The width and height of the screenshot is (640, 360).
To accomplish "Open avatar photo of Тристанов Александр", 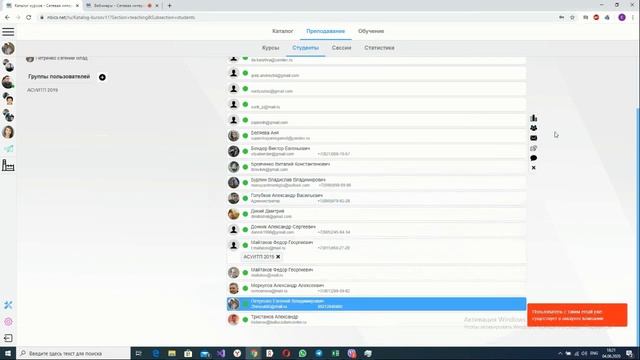I will (x=233, y=319).
